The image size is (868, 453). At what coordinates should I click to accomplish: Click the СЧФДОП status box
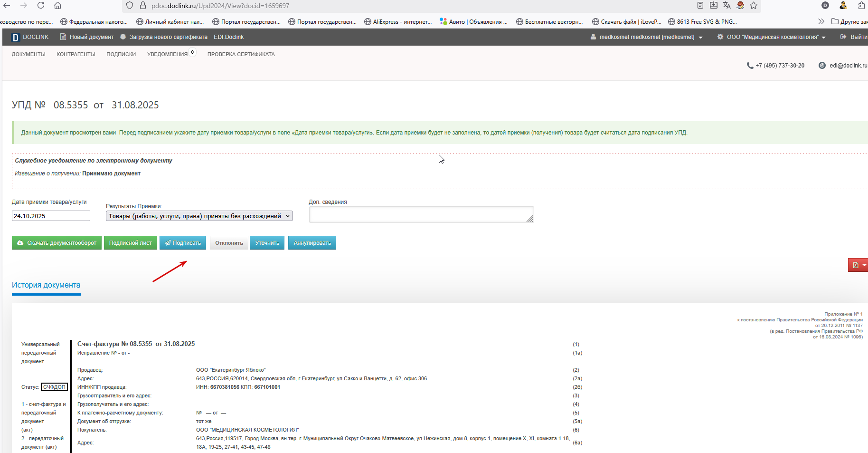tap(54, 387)
